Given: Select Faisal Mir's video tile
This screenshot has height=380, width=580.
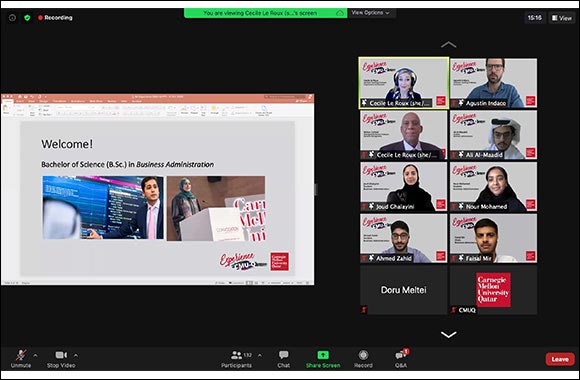Looking at the screenshot, I should (493, 238).
